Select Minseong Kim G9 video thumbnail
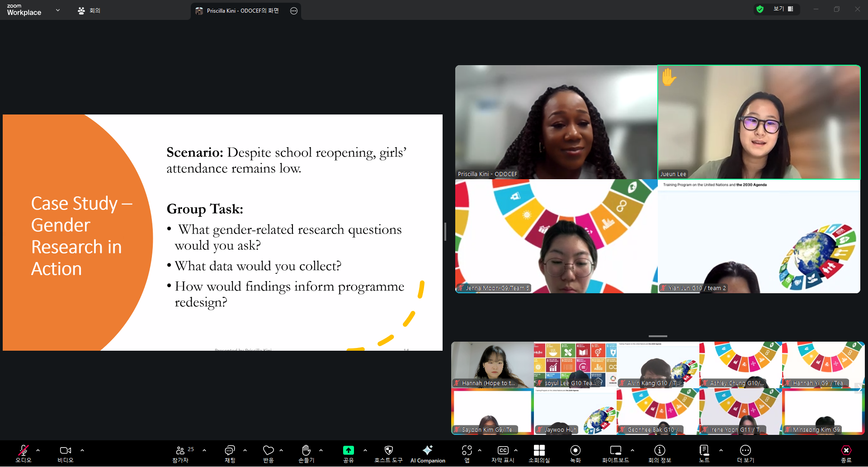Viewport: 868px width, 467px height. point(823,411)
